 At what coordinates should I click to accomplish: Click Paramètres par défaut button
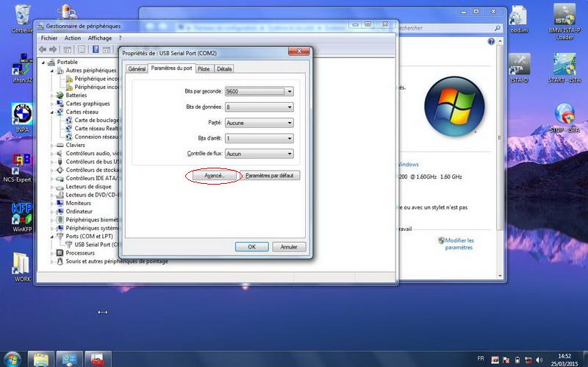coord(269,176)
